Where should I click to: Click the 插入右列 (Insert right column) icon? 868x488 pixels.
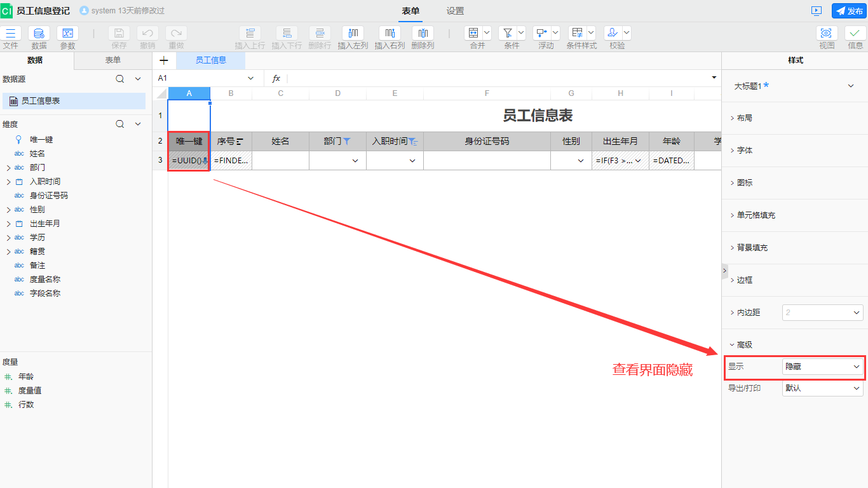pos(390,34)
